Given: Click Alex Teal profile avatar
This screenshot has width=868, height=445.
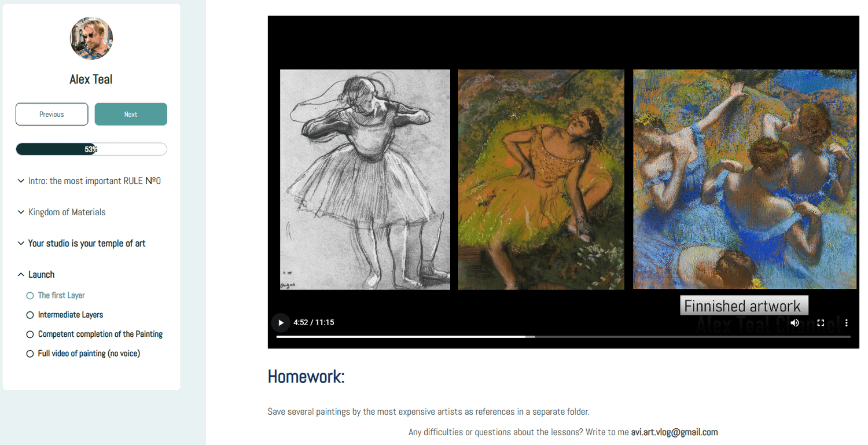Looking at the screenshot, I should tap(91, 38).
